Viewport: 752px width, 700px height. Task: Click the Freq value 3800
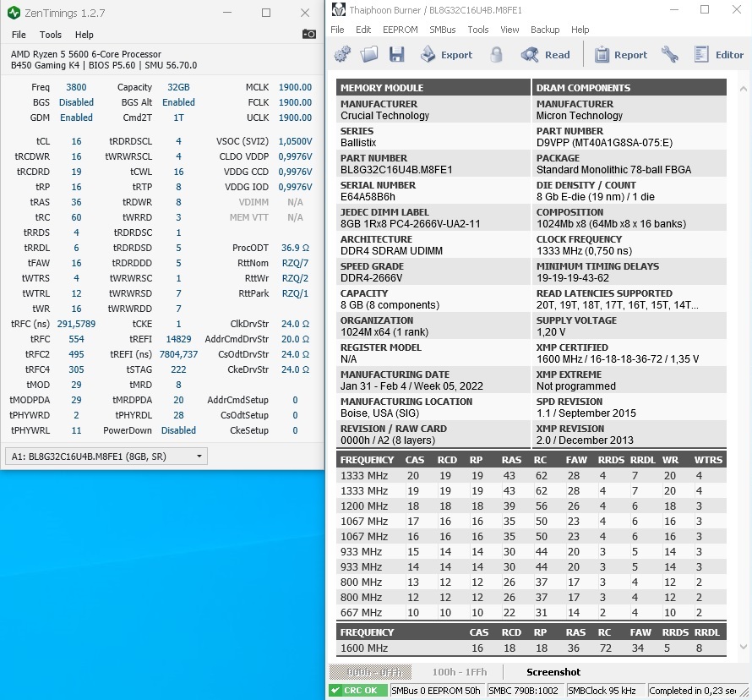tap(76, 87)
